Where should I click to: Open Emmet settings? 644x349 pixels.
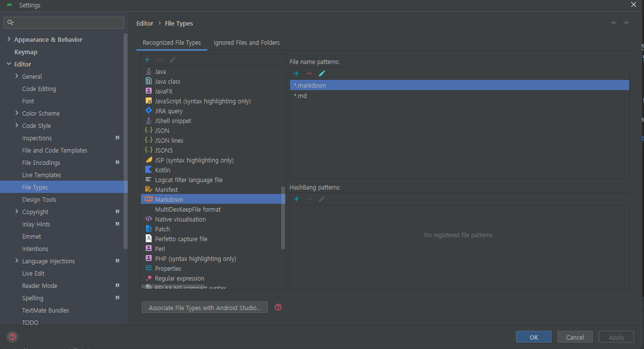pyautogui.click(x=32, y=236)
